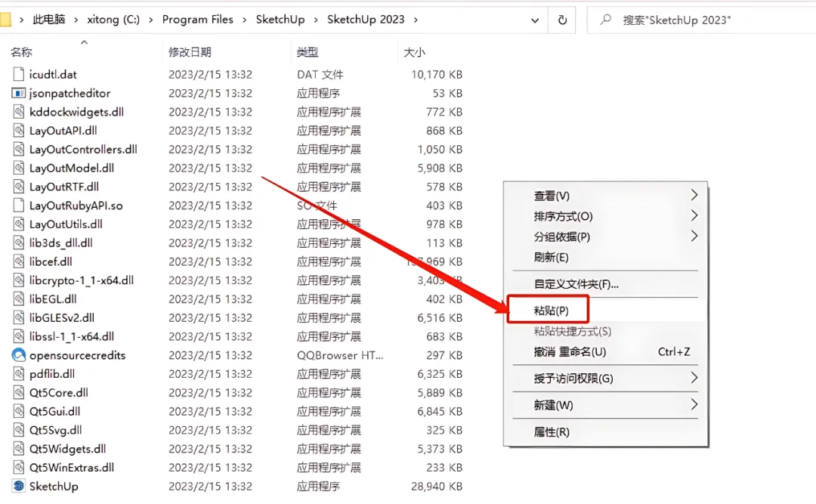Image resolution: width=816 pixels, height=504 pixels.
Task: Click the search box for SketchUp 2023
Action: click(701, 20)
